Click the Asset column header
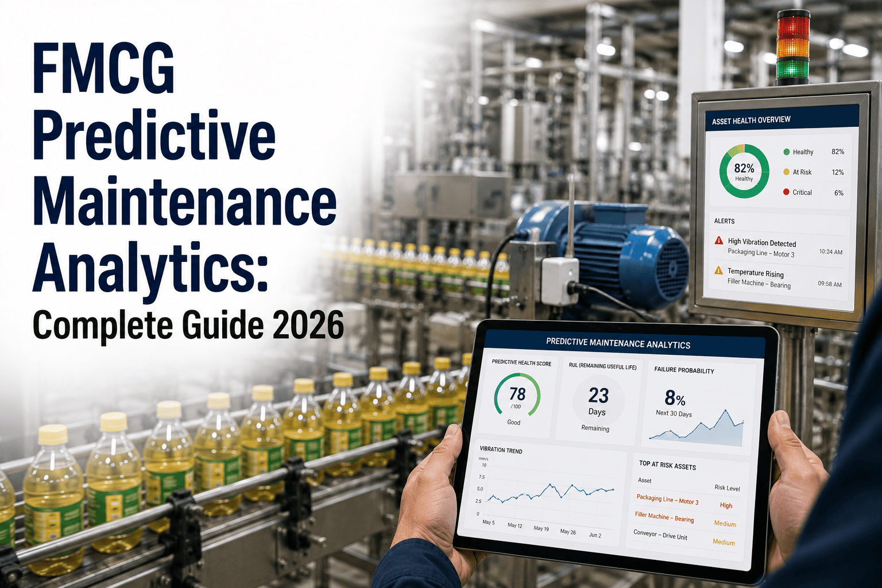Image resolution: width=882 pixels, height=588 pixels. (645, 480)
